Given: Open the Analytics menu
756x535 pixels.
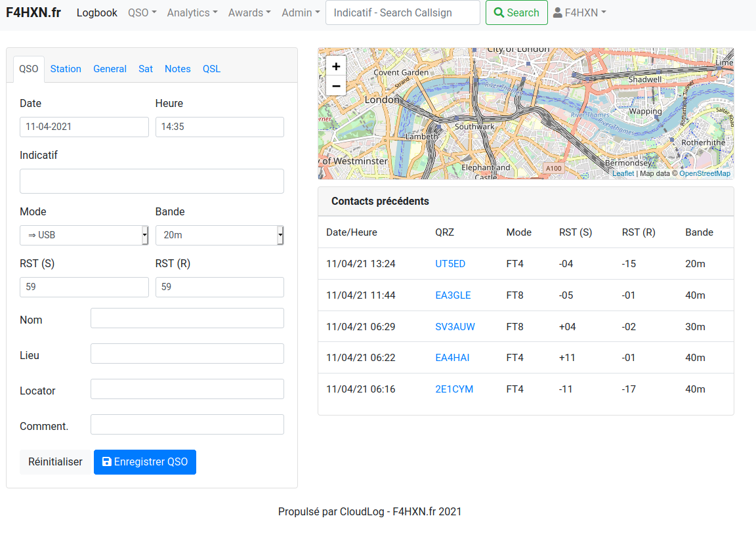Looking at the screenshot, I should point(192,12).
